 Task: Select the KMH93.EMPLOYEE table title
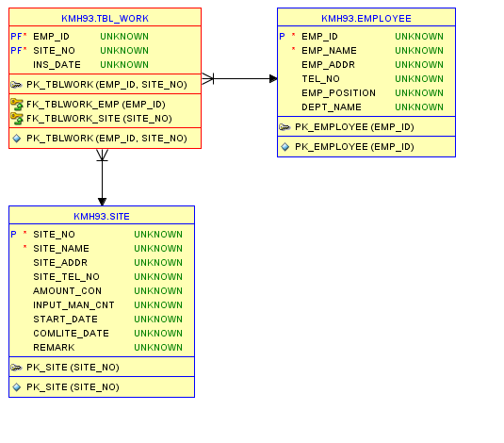pyautogui.click(x=366, y=18)
